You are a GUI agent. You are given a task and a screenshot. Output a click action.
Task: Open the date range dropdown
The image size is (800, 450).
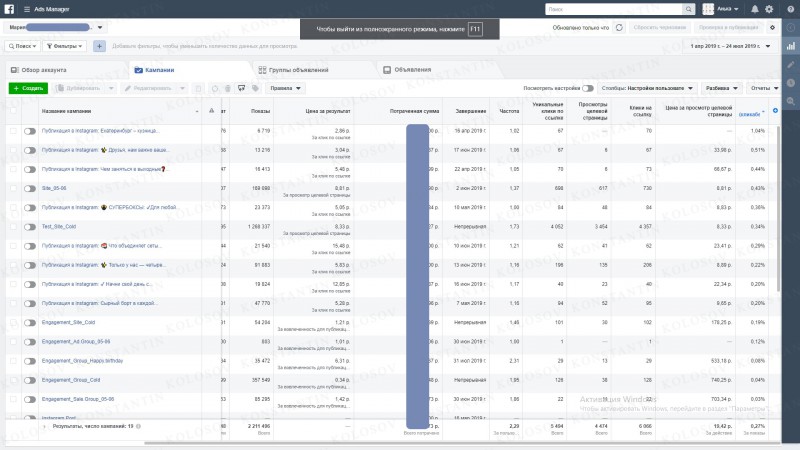tap(730, 46)
